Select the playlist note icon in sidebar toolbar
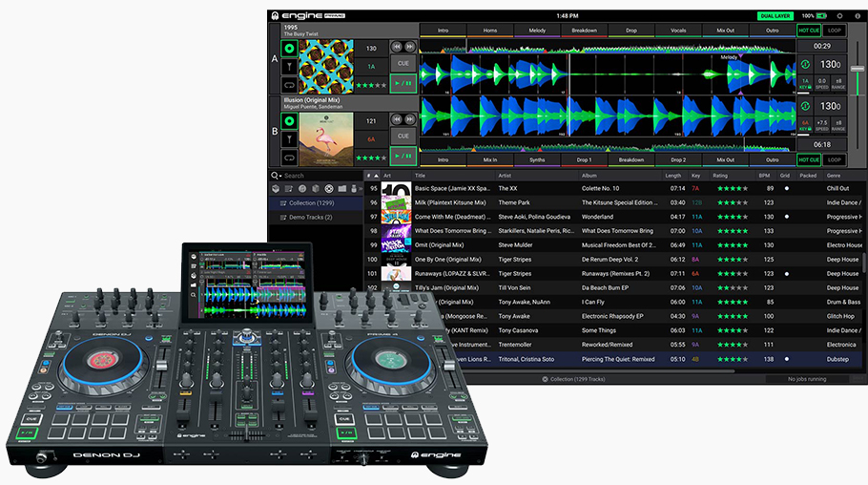 [x=288, y=189]
